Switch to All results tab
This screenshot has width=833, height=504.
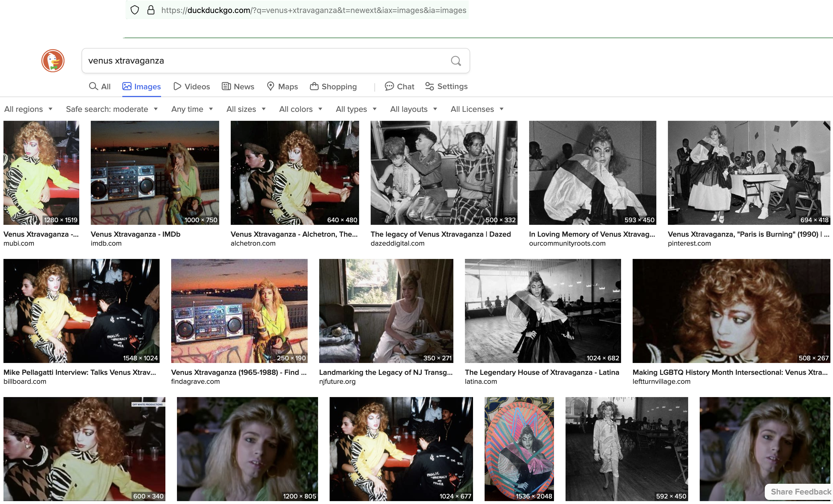pyautogui.click(x=100, y=86)
